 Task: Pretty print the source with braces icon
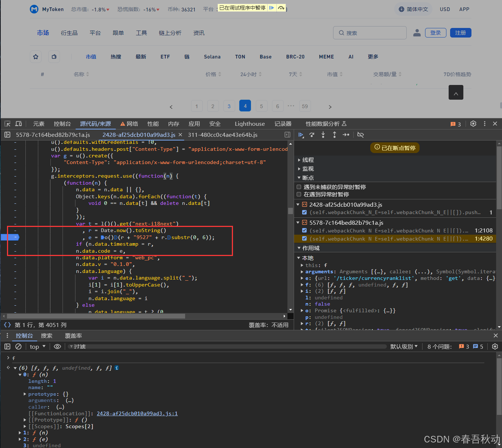coord(7,325)
